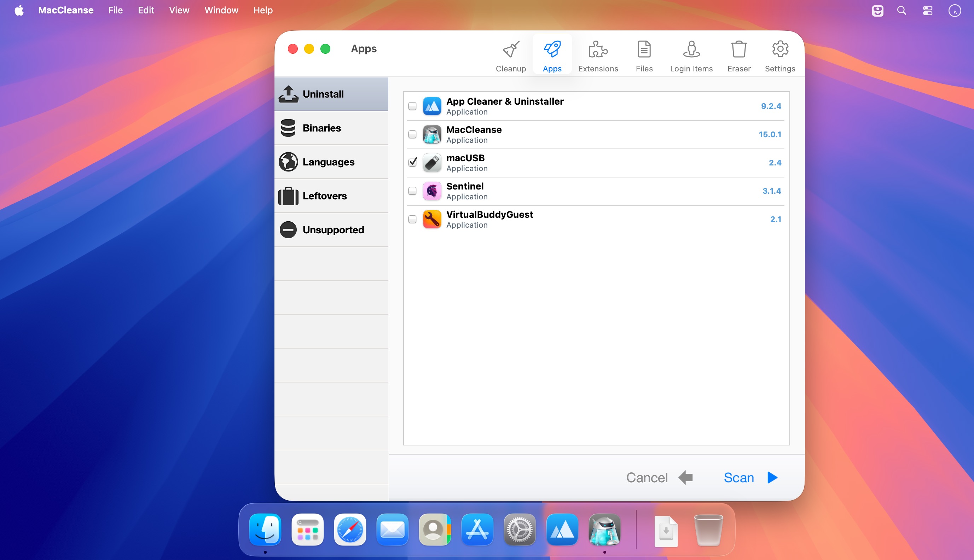This screenshot has height=560, width=974.
Task: Open the Leftovers sidebar category
Action: click(x=331, y=196)
